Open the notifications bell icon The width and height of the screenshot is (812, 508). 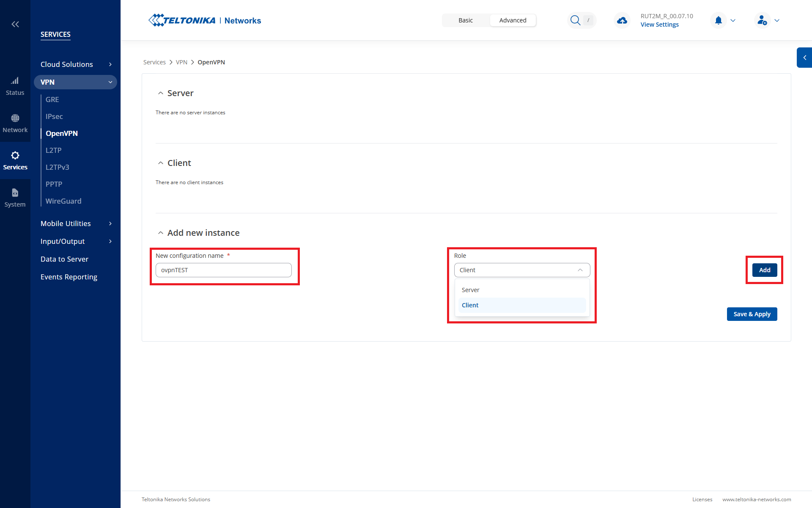pos(718,20)
